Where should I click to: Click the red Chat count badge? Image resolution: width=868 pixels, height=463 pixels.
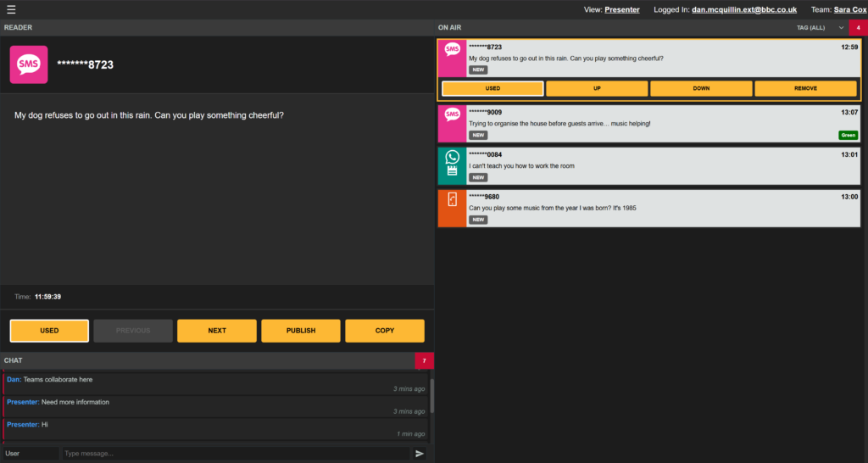point(424,361)
